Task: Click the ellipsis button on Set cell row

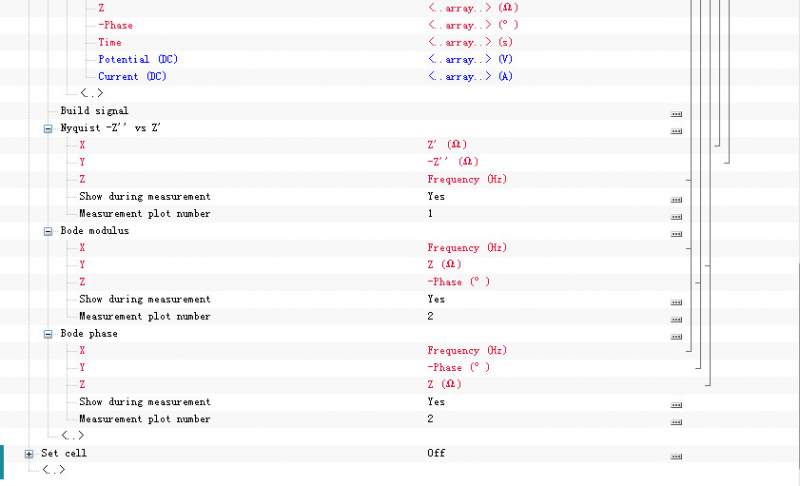Action: [x=676, y=455]
